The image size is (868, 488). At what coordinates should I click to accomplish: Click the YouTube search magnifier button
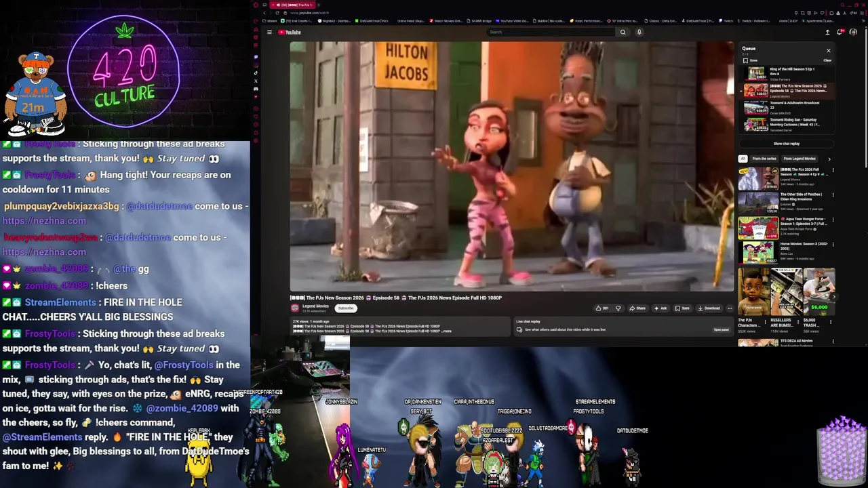[x=623, y=32]
